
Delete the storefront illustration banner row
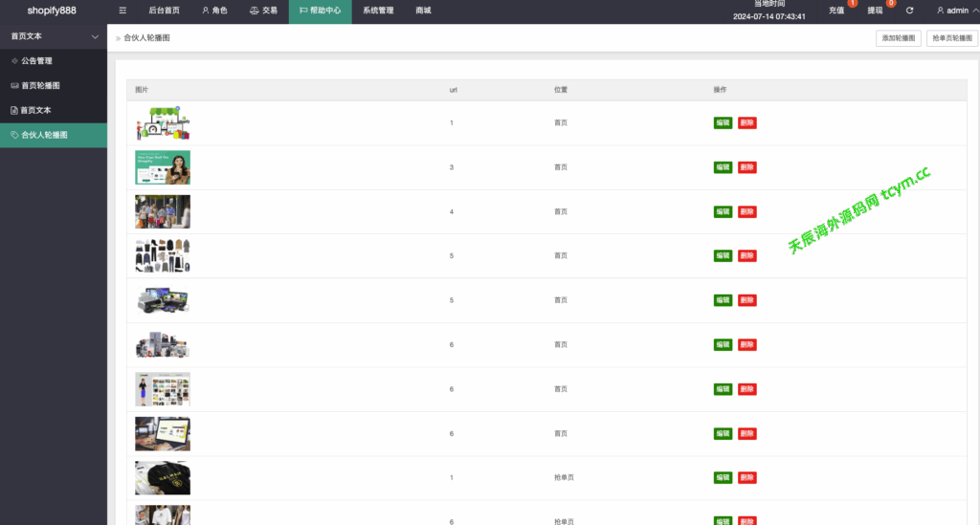point(746,123)
